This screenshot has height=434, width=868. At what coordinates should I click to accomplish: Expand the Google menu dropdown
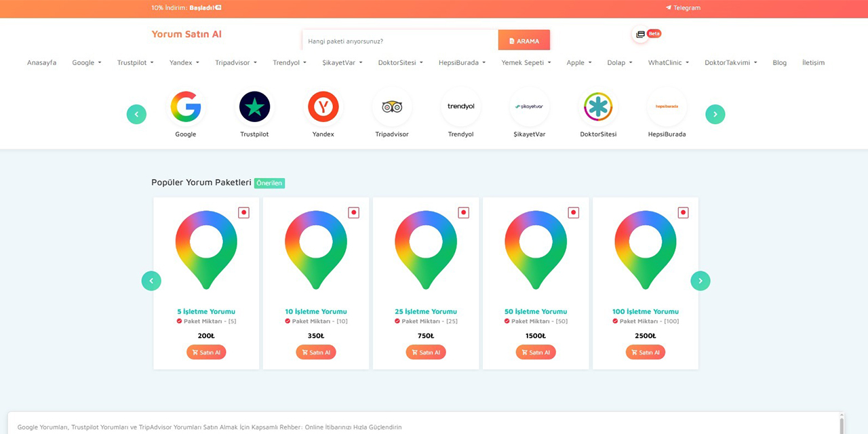pos(87,62)
